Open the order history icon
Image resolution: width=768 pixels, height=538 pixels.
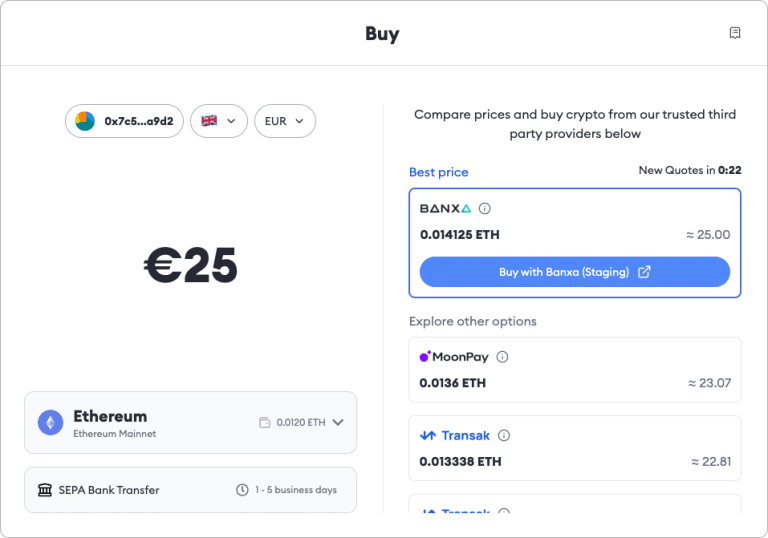point(735,33)
